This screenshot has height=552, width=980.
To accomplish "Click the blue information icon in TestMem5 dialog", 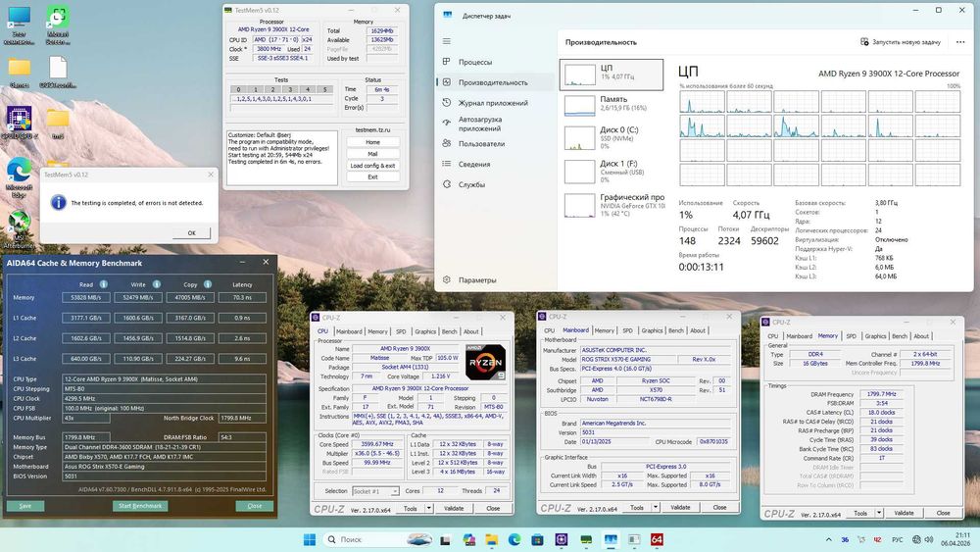I will (58, 203).
